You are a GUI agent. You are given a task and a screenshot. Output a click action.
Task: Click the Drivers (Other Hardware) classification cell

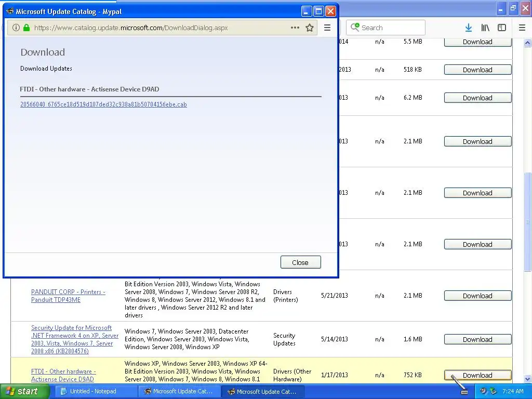(x=292, y=375)
